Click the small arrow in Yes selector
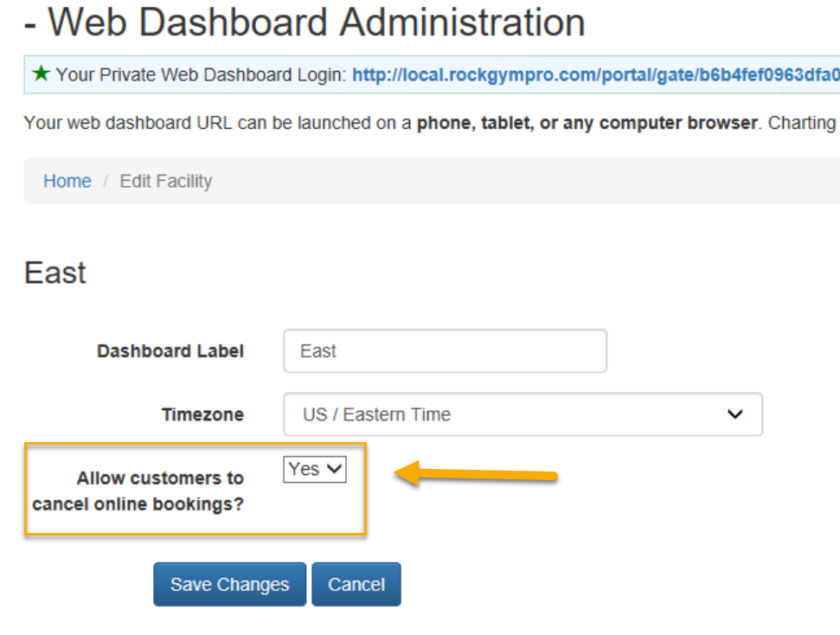 click(x=335, y=469)
